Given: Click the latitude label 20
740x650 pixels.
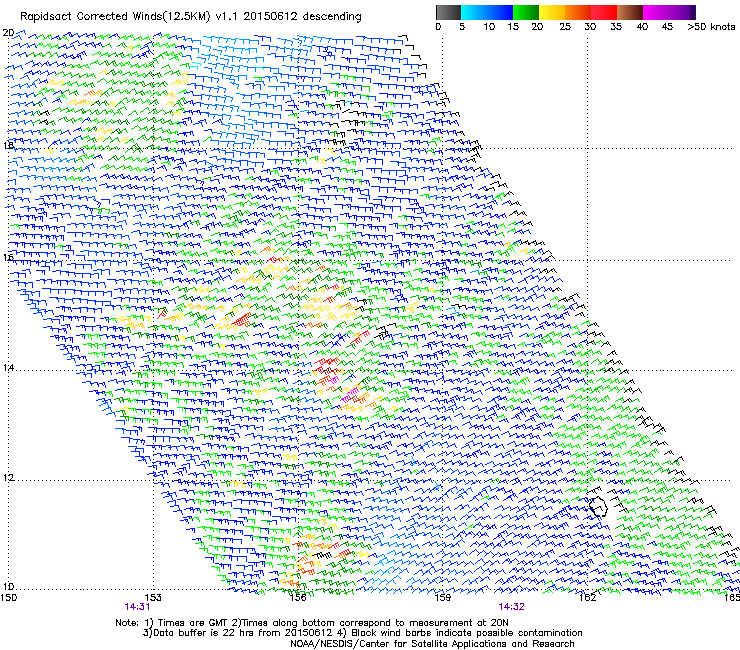Looking at the screenshot, I should (8, 33).
